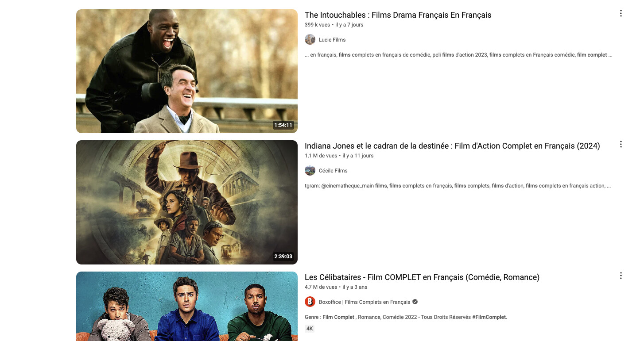Click the 2:39:03 duration badge

pos(283,257)
